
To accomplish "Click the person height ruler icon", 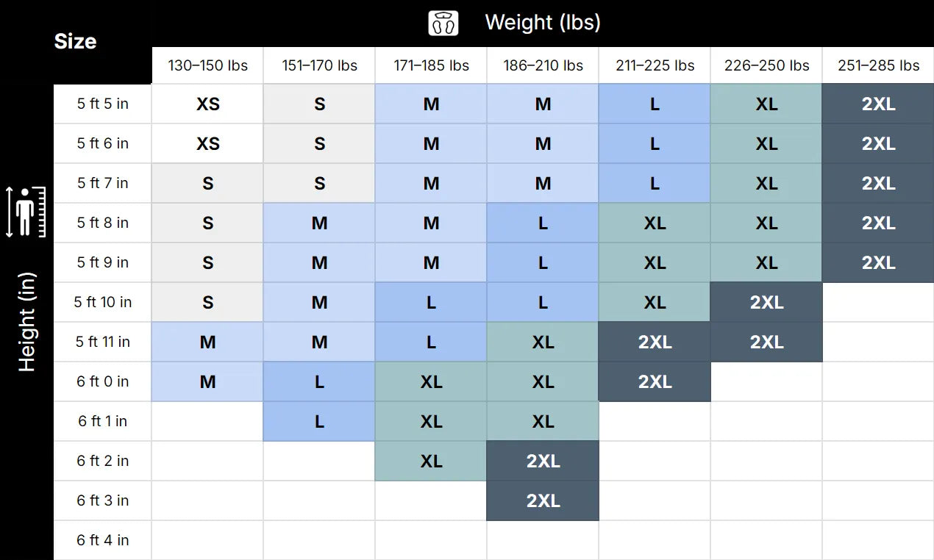I will (x=26, y=212).
